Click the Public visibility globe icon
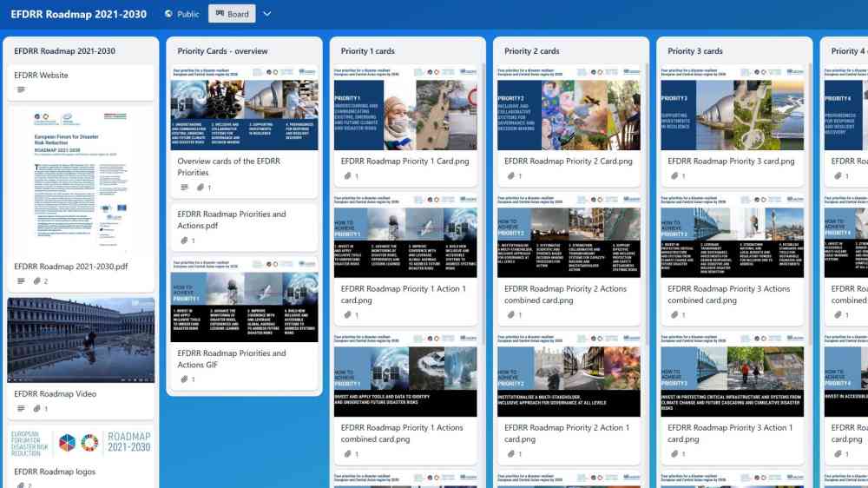Screen dimensions: 868x488 [x=169, y=14]
